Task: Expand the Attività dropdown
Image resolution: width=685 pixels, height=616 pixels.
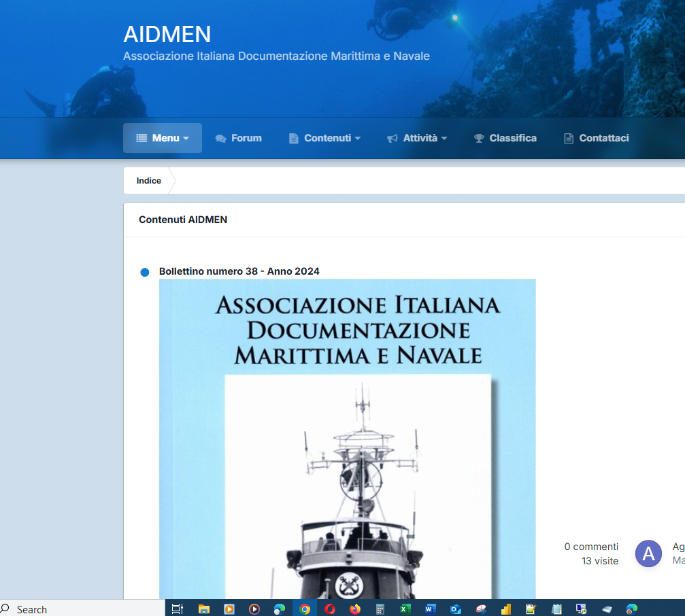Action: (417, 138)
